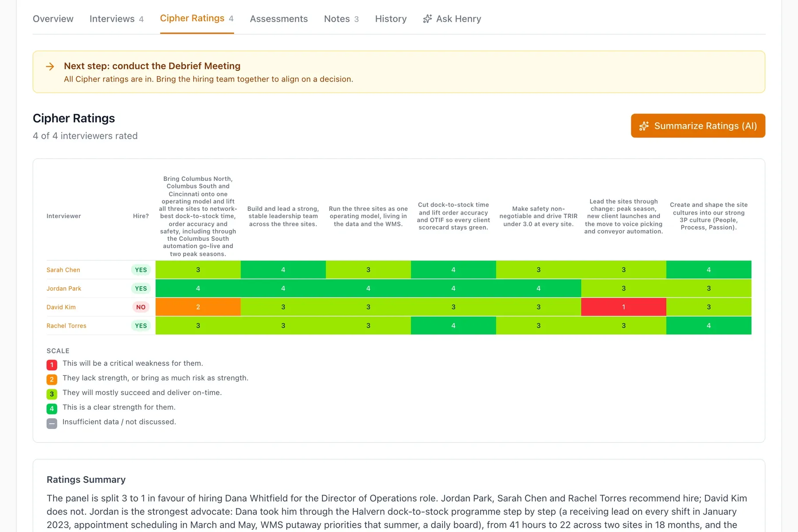Switch to the Interviews tab
Viewport: 798px width, 532px height.
click(117, 19)
